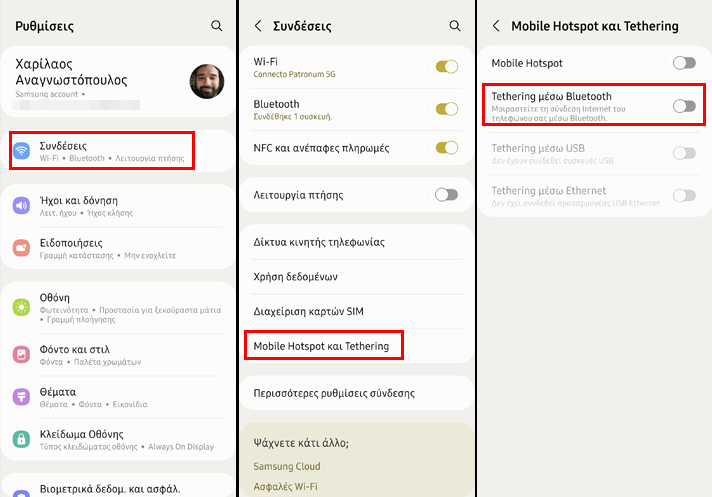Open Λειτουργία πτήσης details
The height and width of the screenshot is (497, 712).
coord(336,195)
